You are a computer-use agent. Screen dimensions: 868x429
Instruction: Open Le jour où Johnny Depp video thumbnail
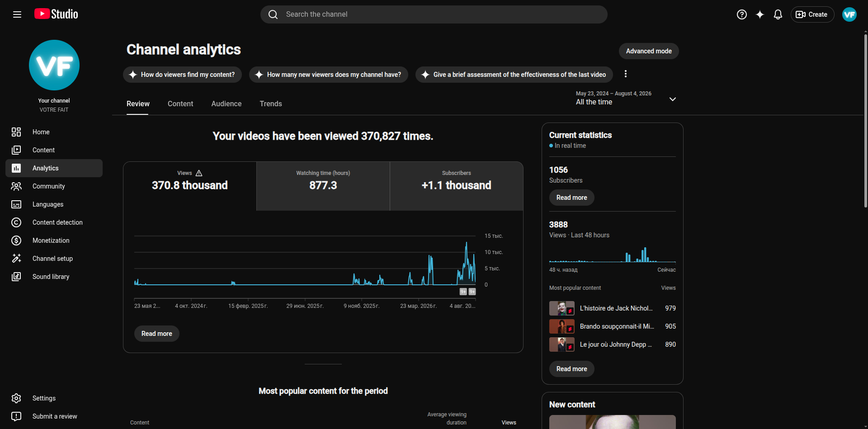click(x=562, y=344)
